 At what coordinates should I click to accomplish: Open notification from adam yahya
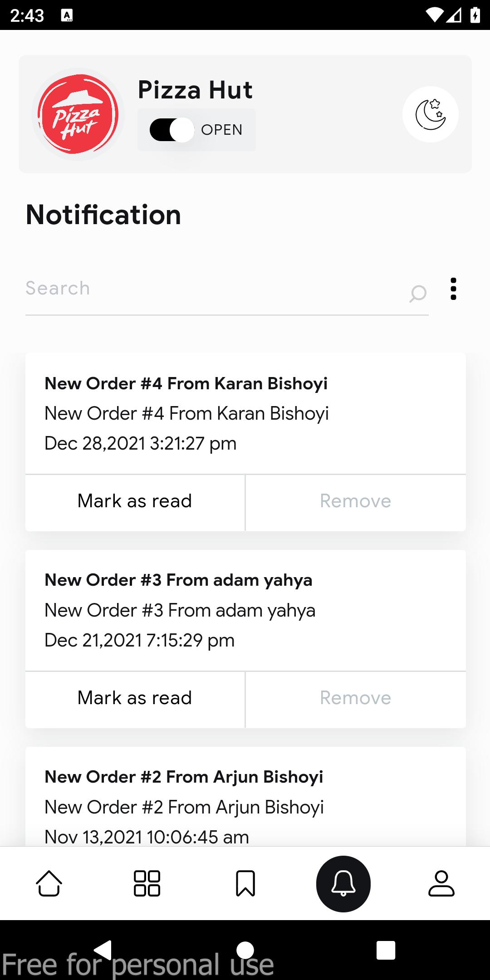click(245, 610)
